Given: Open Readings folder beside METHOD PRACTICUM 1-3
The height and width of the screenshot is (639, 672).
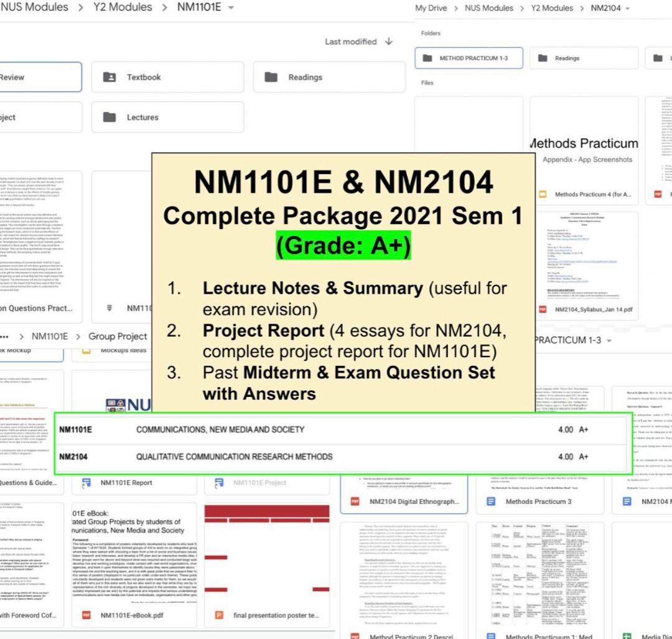Looking at the screenshot, I should tap(584, 58).
